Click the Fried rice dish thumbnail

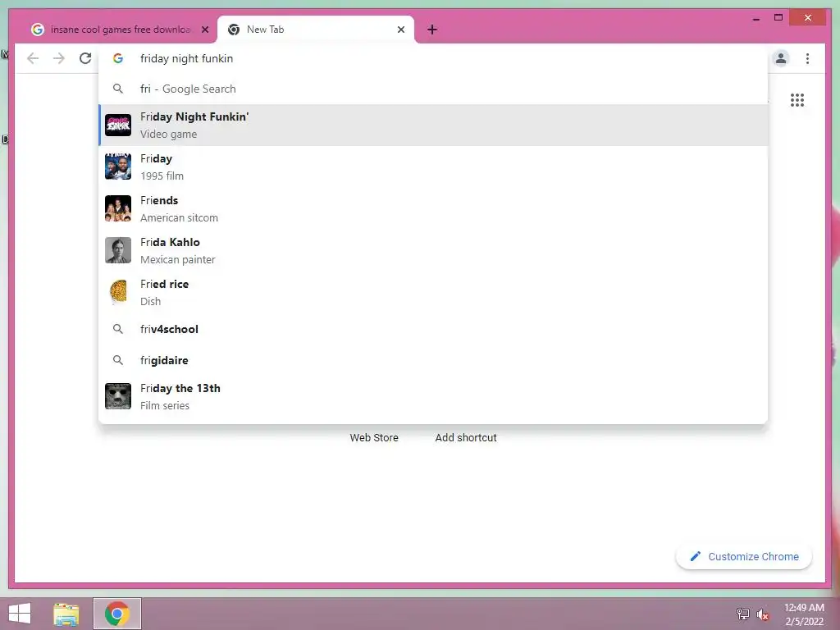[x=118, y=292]
